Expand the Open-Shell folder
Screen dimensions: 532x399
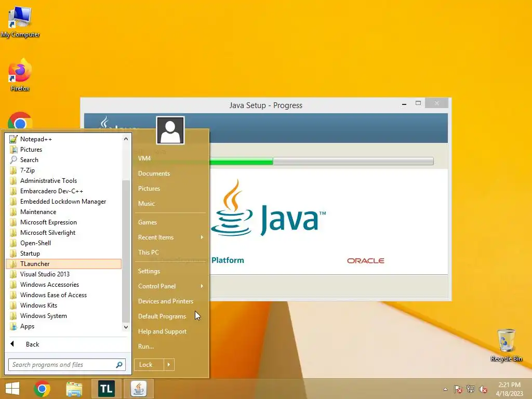[63, 243]
